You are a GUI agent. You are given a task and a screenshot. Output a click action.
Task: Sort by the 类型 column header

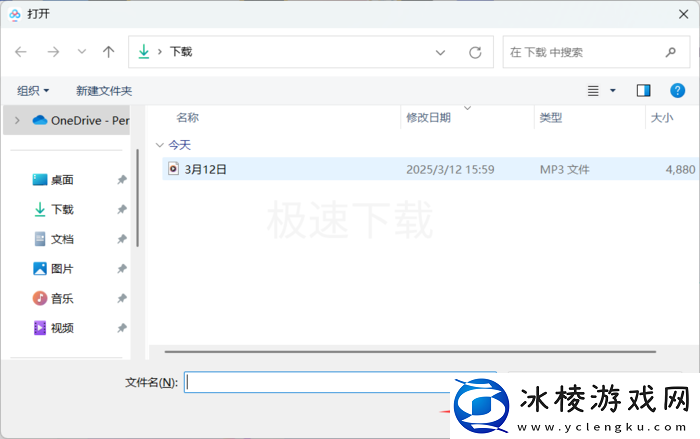click(550, 117)
